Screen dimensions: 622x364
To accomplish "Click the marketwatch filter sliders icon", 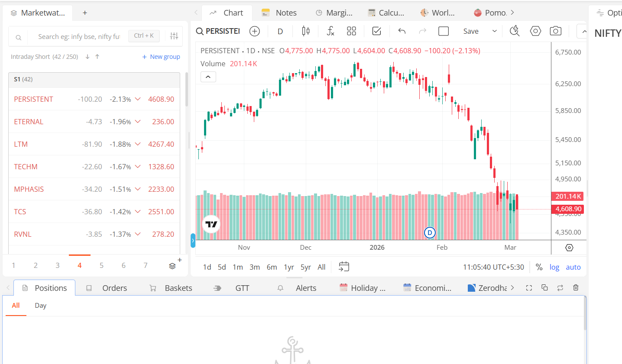I will point(174,36).
